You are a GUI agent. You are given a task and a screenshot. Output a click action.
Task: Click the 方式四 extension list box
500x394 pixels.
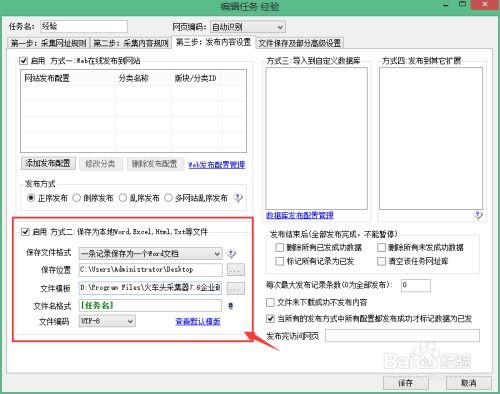click(431, 138)
